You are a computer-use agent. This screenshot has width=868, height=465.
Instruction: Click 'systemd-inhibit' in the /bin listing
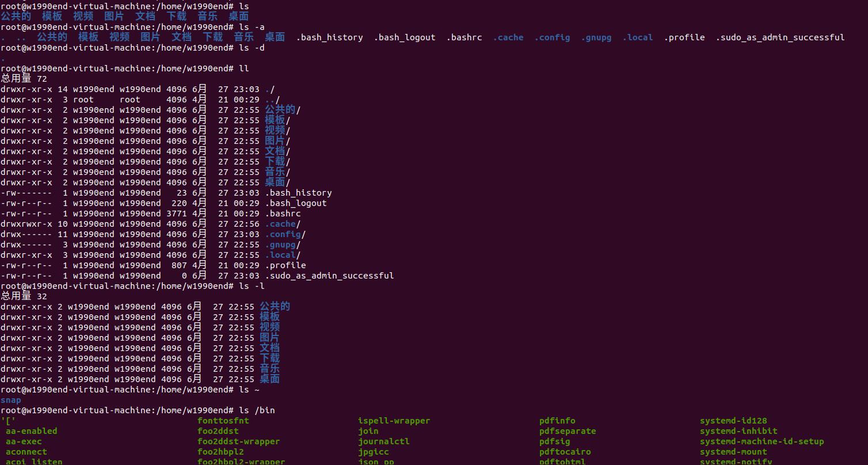[738, 431]
